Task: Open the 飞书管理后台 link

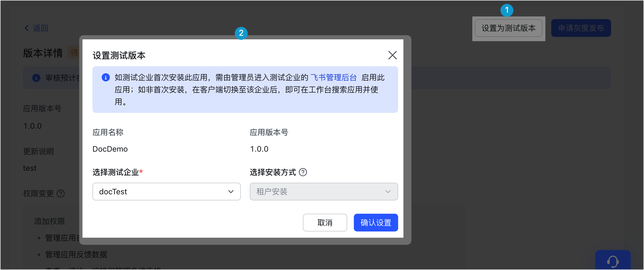Action: click(333, 77)
